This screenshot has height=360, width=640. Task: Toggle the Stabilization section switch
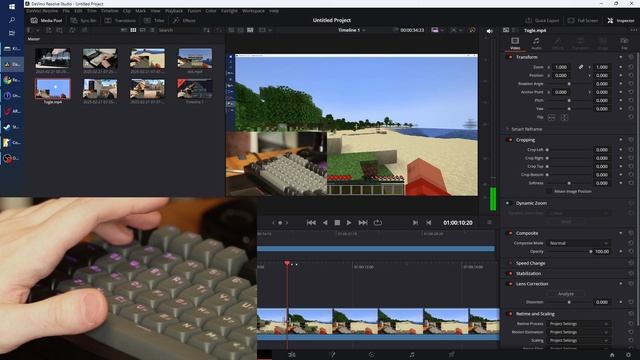pos(510,274)
